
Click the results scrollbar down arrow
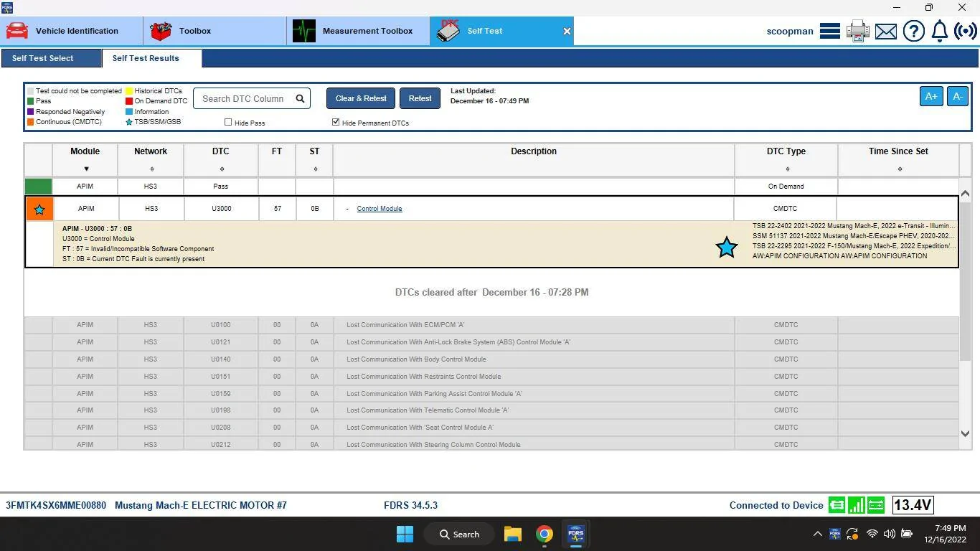pos(965,433)
